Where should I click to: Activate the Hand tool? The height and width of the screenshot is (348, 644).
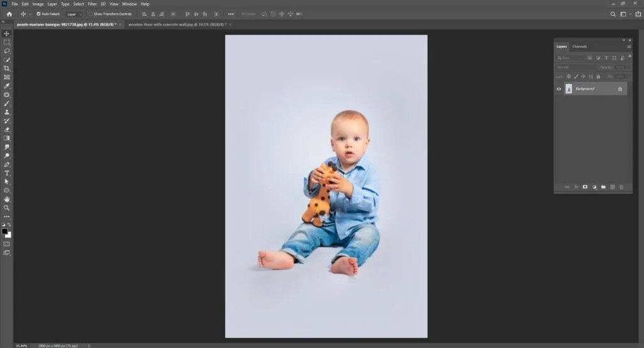click(x=6, y=199)
